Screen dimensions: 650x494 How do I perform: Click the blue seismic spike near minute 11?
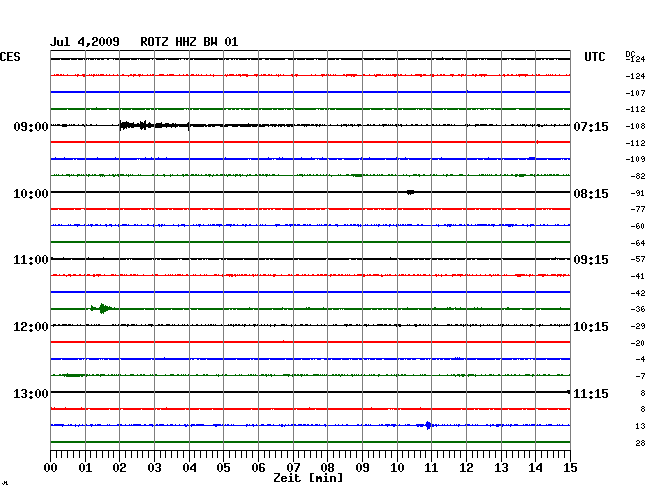428,425
